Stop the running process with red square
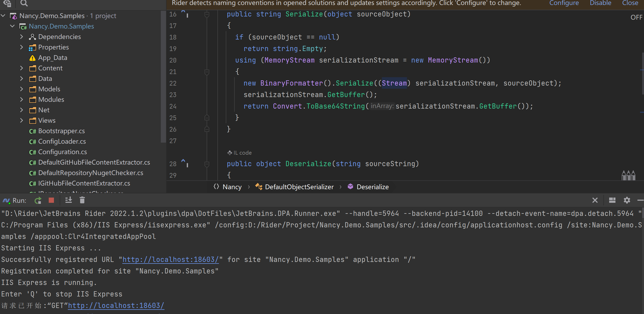644x314 pixels. (x=51, y=200)
